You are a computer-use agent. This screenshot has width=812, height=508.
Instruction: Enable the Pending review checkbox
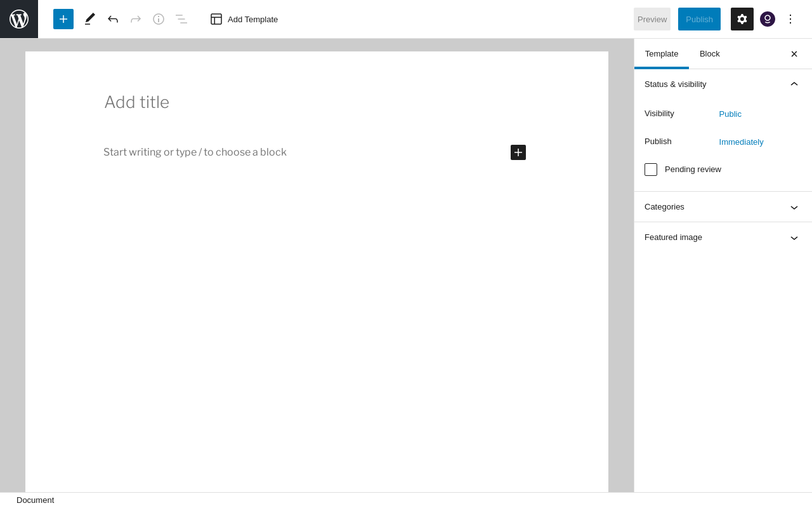pos(651,170)
